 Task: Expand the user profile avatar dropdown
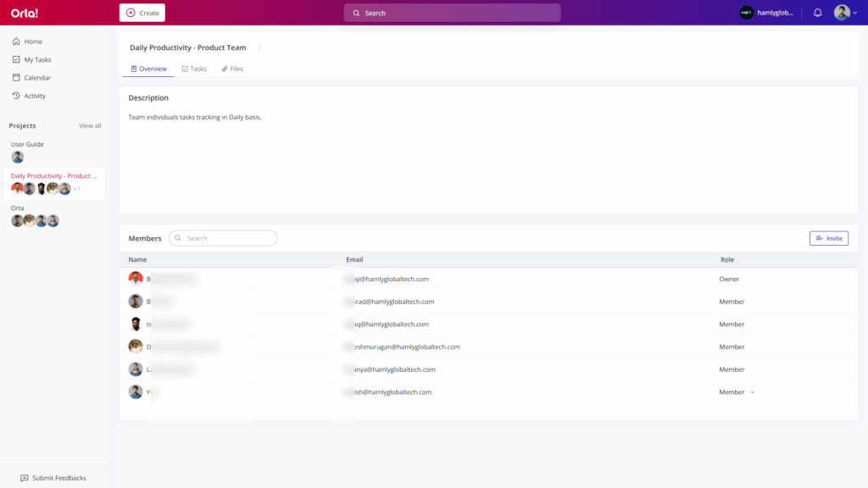[845, 13]
